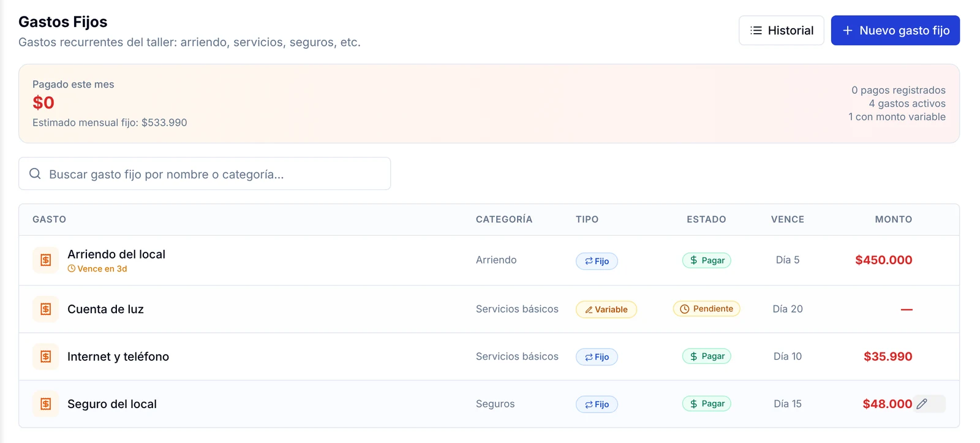Click the Día 15 due date

[x=788, y=404]
